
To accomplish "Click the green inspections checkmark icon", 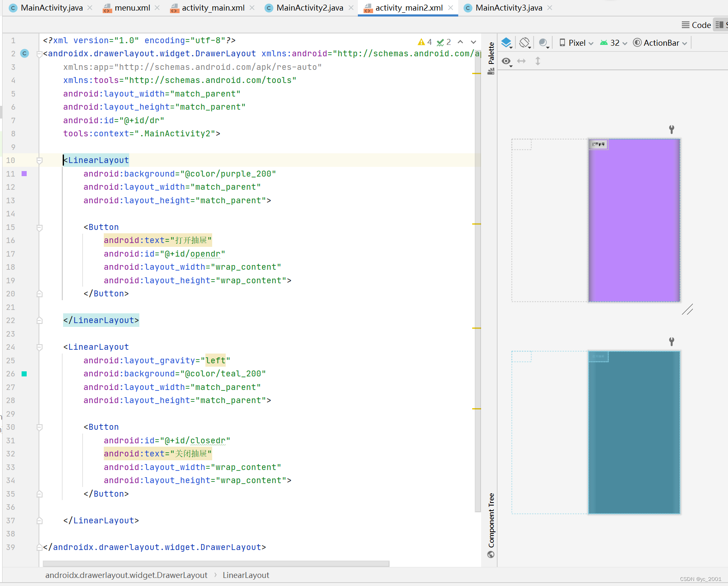I will pos(441,42).
